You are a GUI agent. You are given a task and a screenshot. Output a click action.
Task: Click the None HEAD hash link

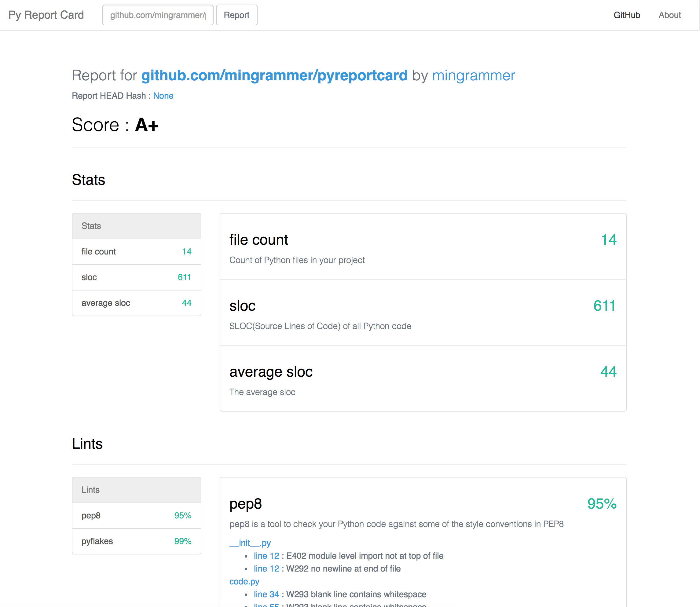(163, 96)
